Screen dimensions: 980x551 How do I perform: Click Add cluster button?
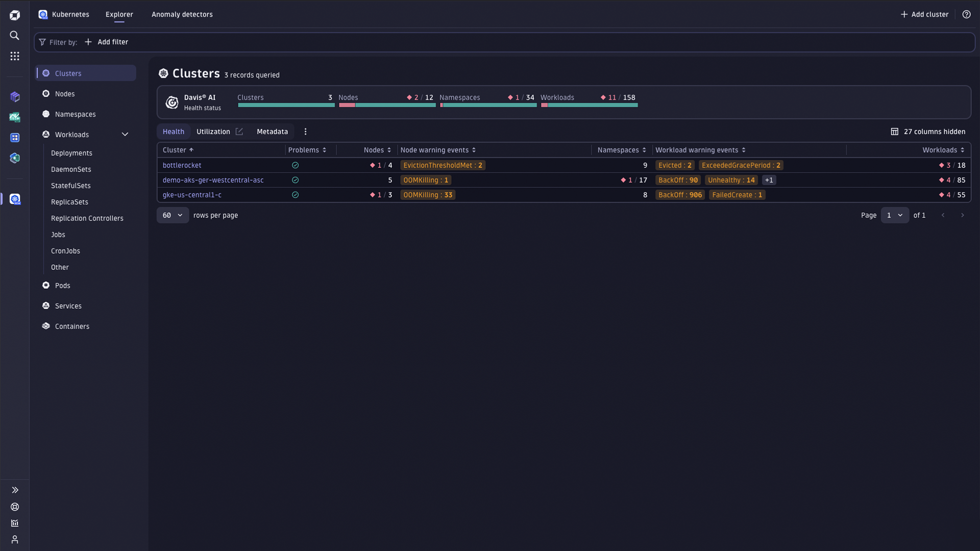[925, 14]
